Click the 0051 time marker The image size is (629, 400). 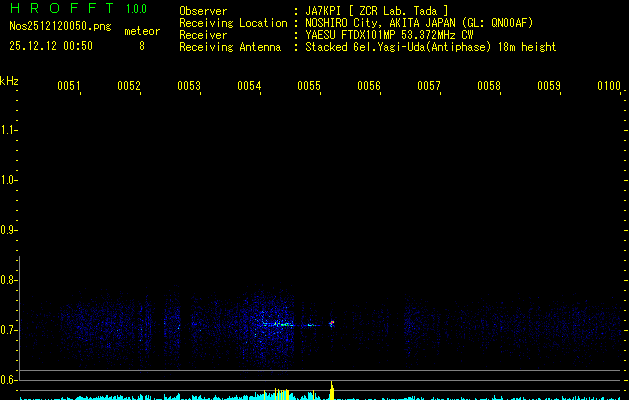[68, 87]
